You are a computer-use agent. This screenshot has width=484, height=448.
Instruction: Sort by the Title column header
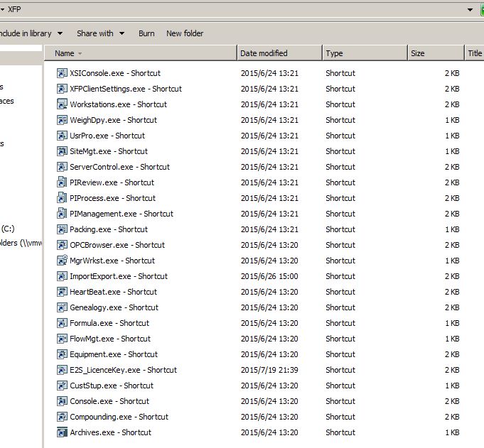pyautogui.click(x=475, y=53)
